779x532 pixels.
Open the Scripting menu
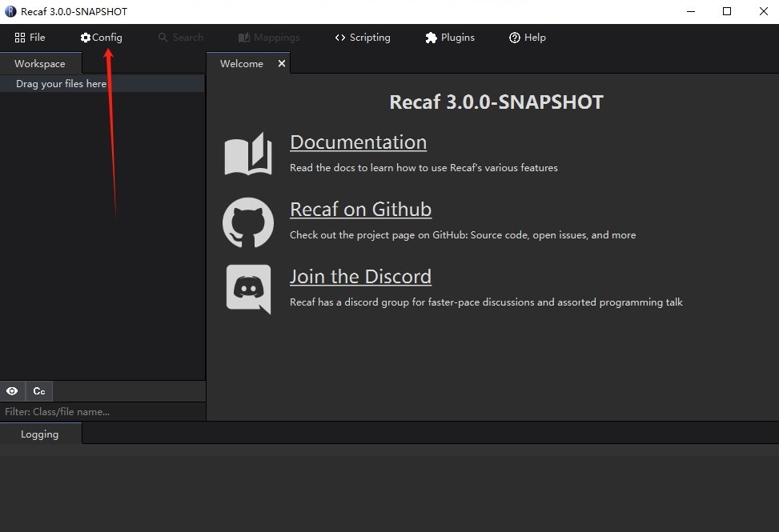(x=362, y=38)
